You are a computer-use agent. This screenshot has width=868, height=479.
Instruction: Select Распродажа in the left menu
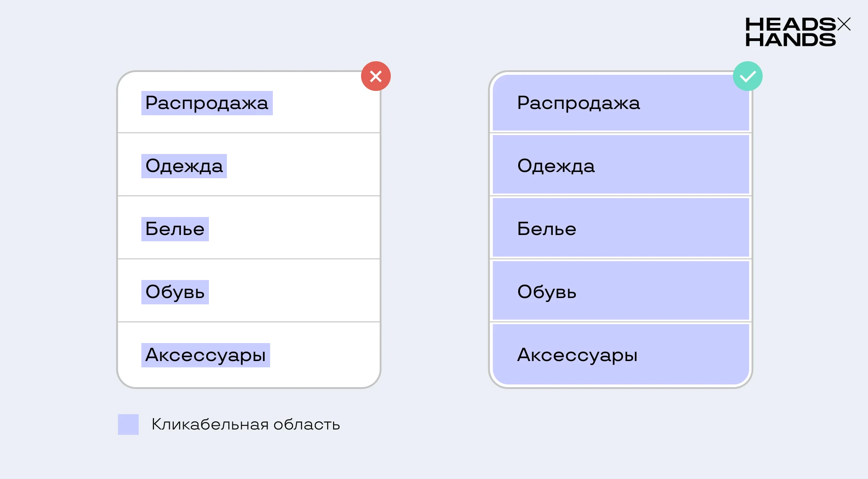coord(207,103)
